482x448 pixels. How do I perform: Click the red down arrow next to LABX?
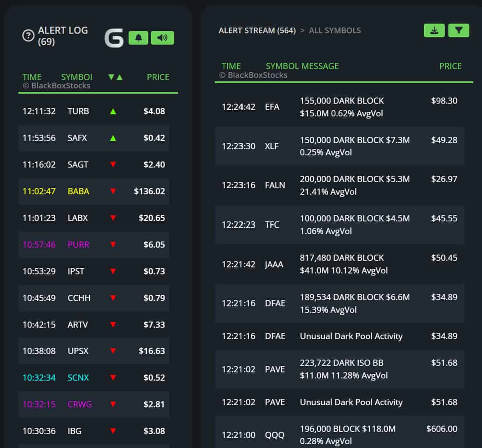tap(113, 218)
